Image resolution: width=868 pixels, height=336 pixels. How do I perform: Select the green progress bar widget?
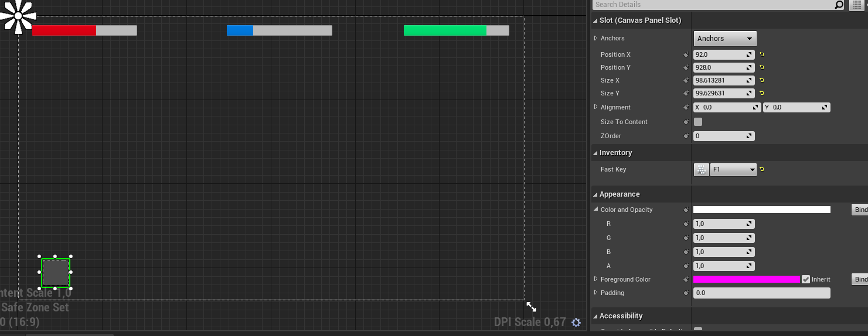[457, 30]
